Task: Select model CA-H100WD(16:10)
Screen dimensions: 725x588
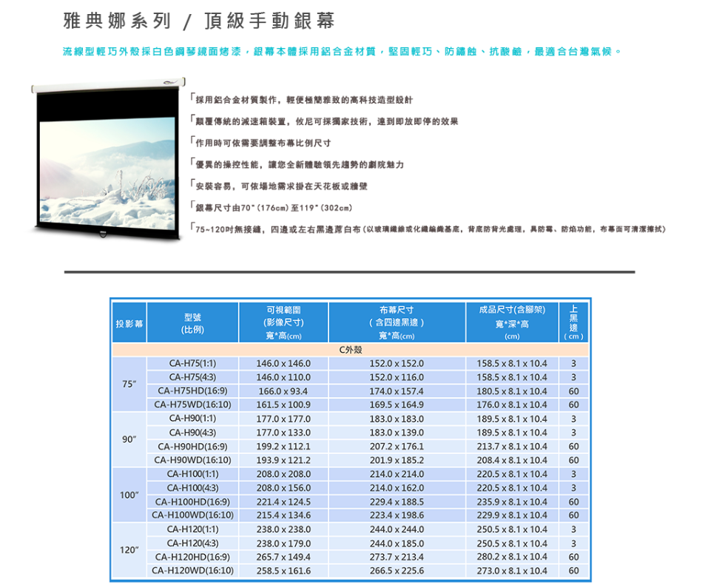Action: tap(192, 515)
